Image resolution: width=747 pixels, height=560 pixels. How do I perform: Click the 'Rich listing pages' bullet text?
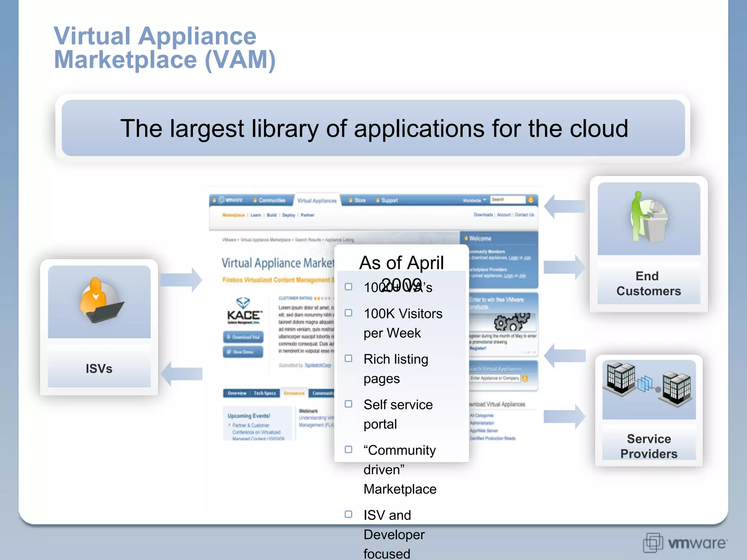396,369
